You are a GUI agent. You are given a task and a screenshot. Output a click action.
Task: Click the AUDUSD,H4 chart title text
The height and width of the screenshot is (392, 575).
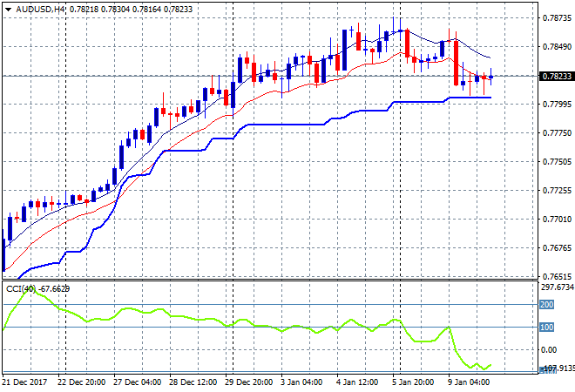click(x=40, y=10)
